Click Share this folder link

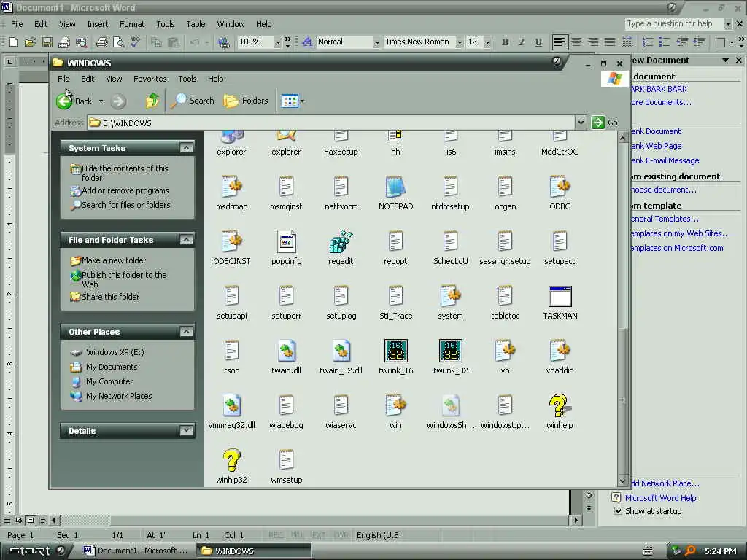click(110, 297)
